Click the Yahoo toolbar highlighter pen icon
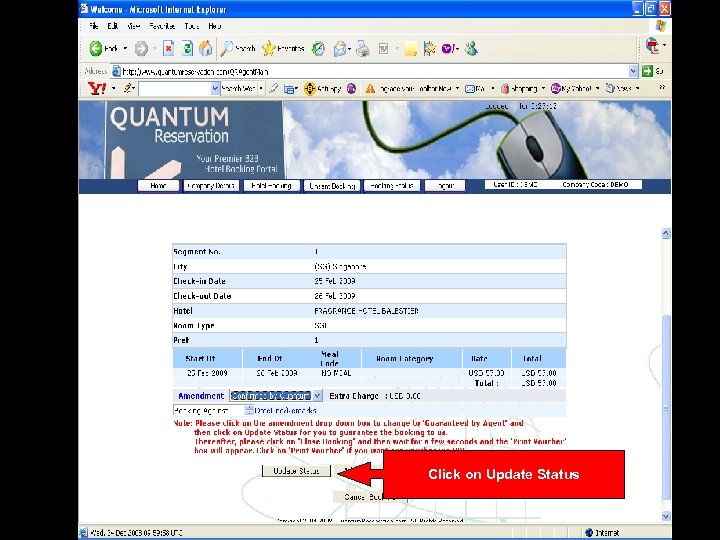The width and height of the screenshot is (720, 540). tap(274, 88)
